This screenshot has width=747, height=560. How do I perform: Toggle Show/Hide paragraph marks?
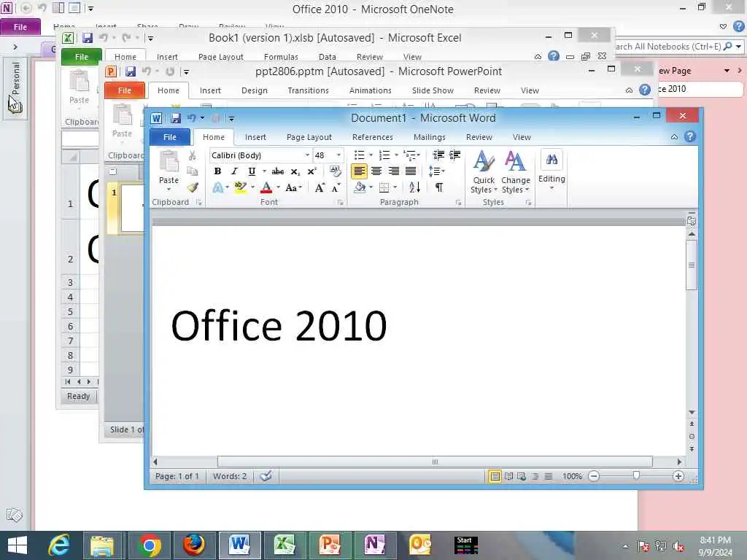[439, 187]
